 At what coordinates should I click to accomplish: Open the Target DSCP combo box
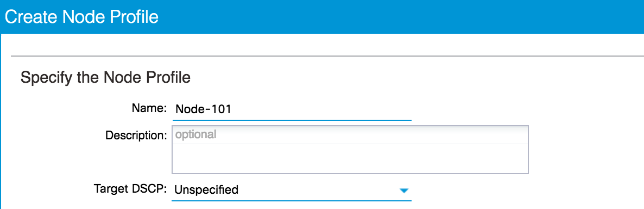coord(291,189)
